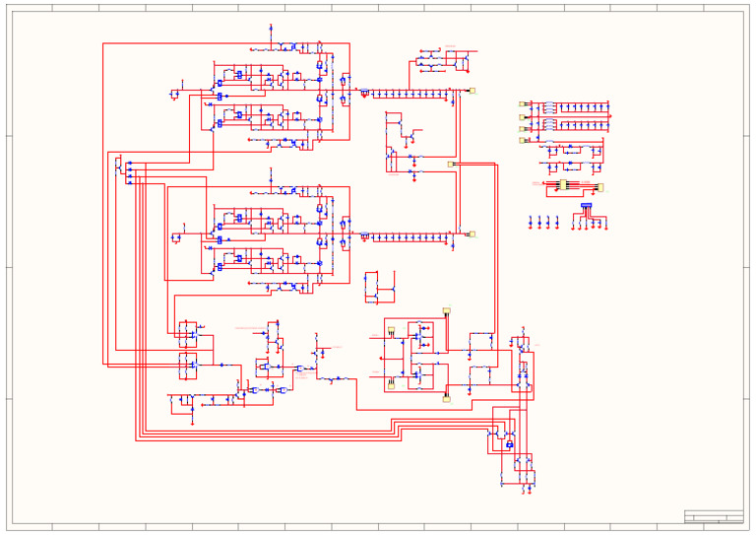
Task: Click the topmost yellow connector in the power section
Action: (522, 103)
